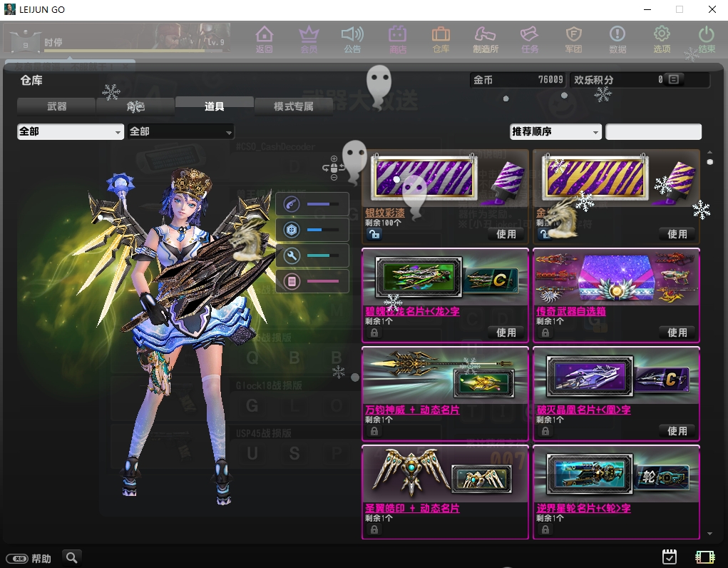Switch to the 模式专属 tab

click(x=293, y=106)
